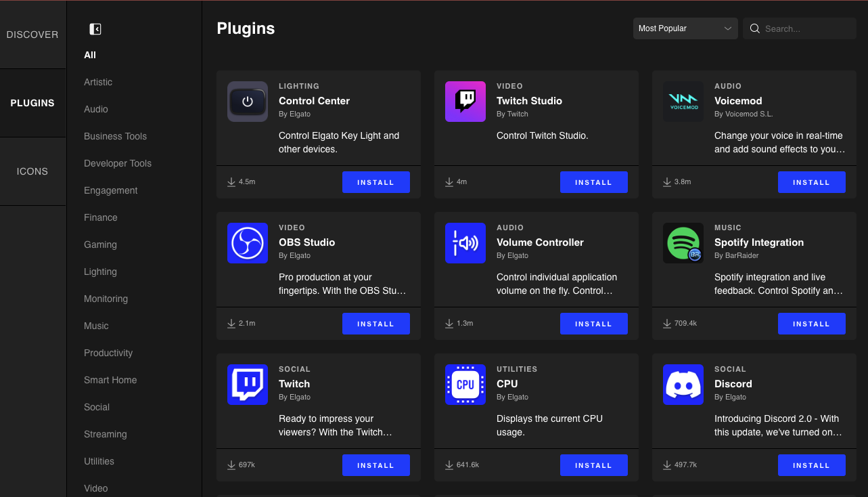Select the Gaming category
The image size is (868, 497).
tap(100, 244)
